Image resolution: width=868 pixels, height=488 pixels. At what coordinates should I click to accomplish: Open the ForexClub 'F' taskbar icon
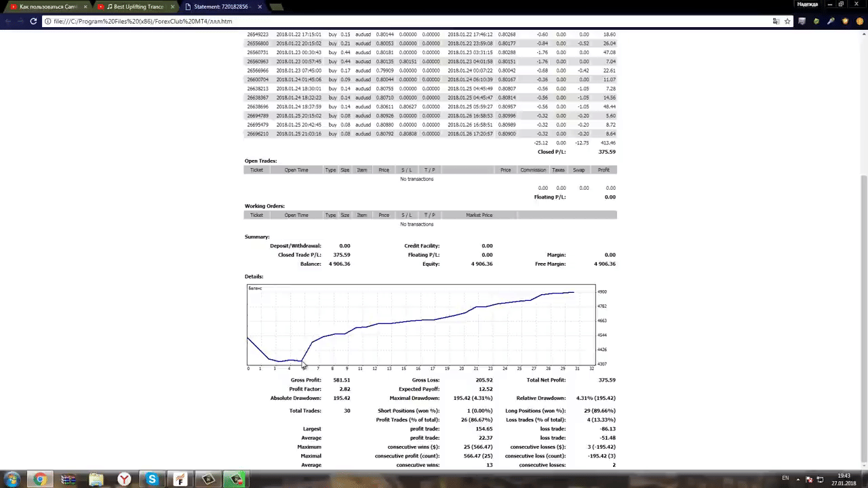tap(180, 479)
